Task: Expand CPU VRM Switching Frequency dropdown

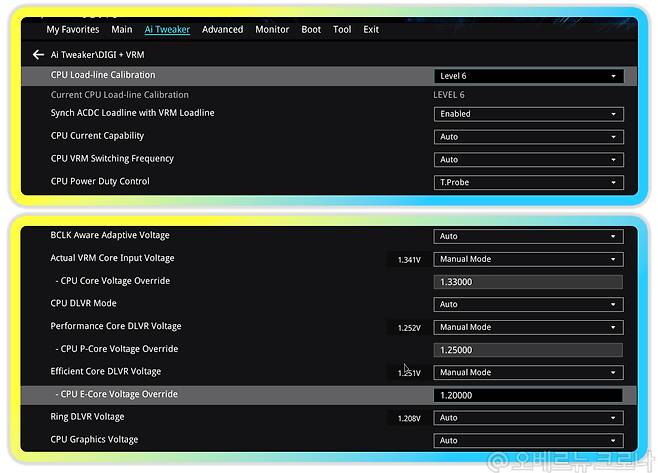Action: (528, 160)
